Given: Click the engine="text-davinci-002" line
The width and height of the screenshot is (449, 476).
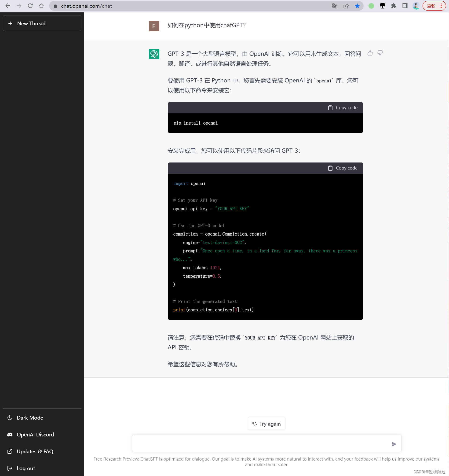Looking at the screenshot, I should click(x=215, y=242).
